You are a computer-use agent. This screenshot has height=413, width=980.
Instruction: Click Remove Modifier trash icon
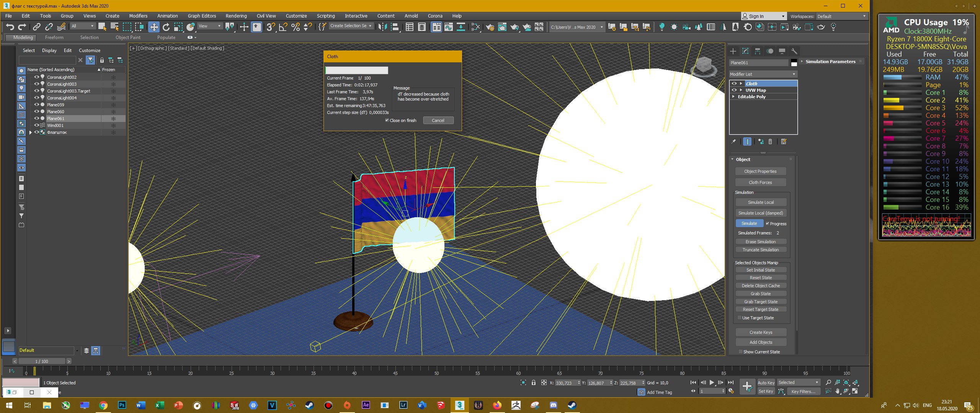point(770,141)
